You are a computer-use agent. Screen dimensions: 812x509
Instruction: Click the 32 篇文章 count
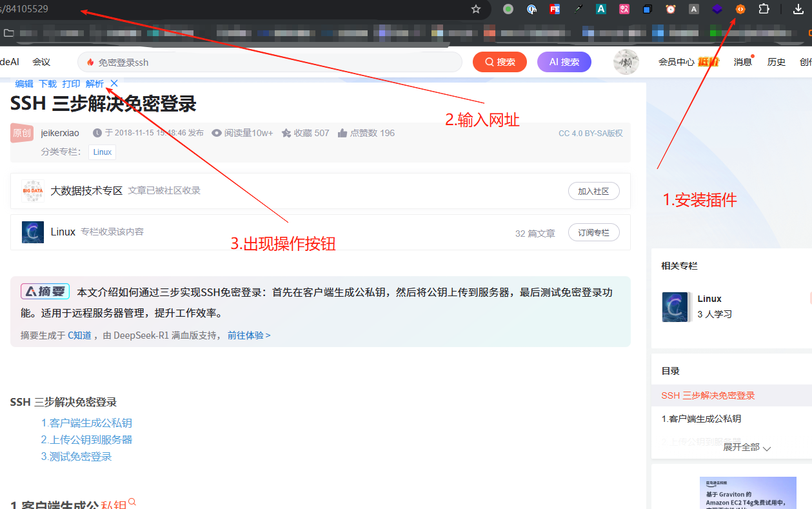535,234
